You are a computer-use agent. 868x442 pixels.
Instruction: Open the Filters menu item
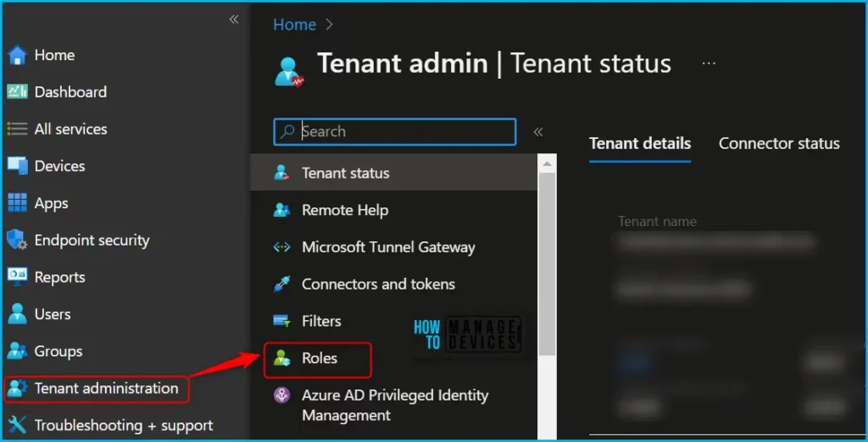[394, 322]
